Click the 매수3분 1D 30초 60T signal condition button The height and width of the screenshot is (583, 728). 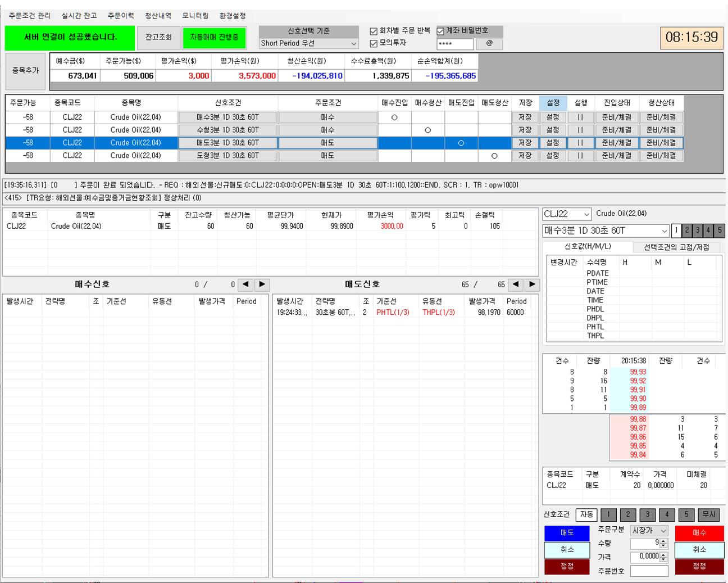point(228,117)
